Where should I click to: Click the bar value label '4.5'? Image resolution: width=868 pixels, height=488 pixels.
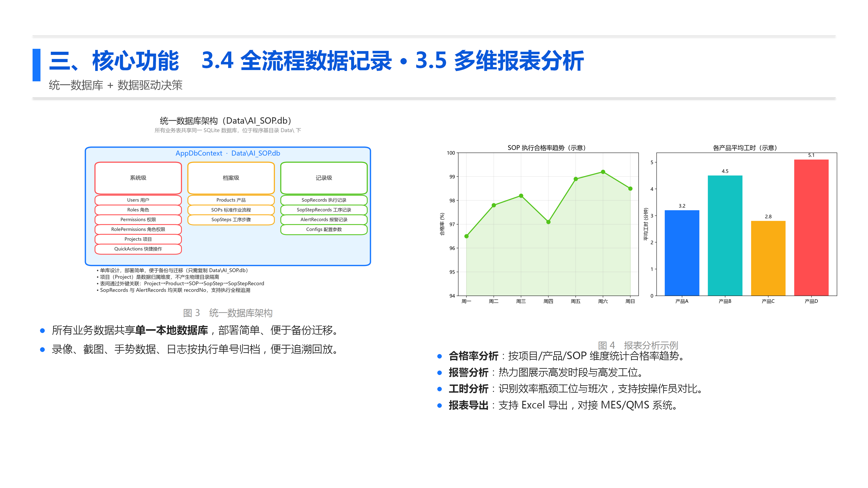[725, 171]
